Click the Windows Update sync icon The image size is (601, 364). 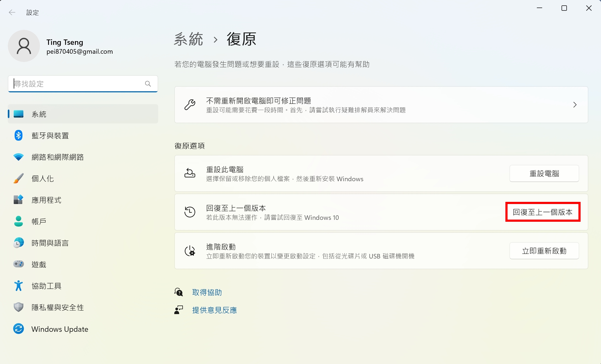19,329
